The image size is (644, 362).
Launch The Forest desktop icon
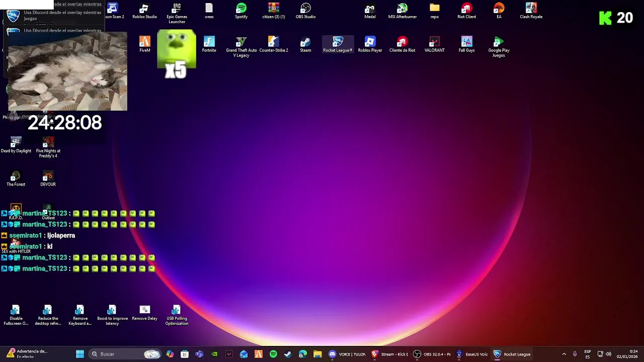pyautogui.click(x=16, y=178)
